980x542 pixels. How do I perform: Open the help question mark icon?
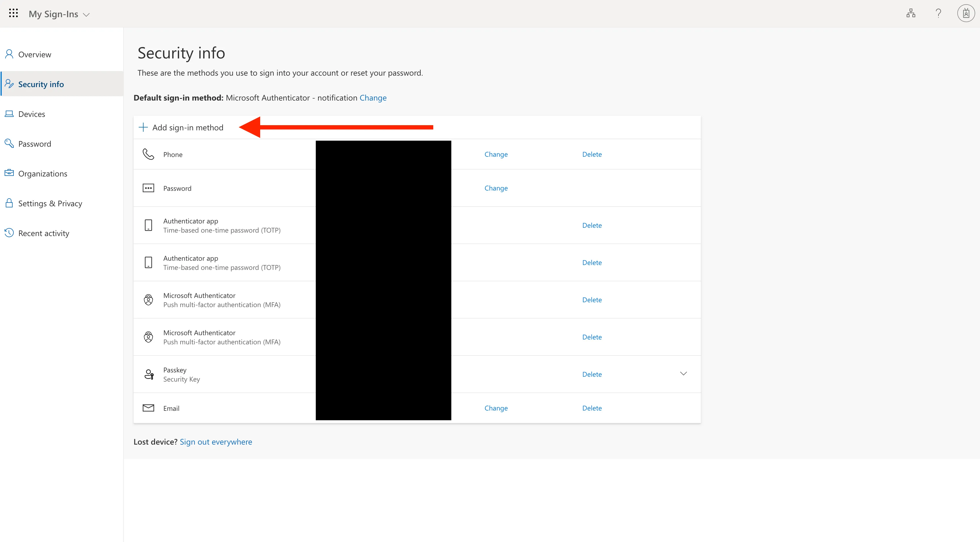point(938,13)
